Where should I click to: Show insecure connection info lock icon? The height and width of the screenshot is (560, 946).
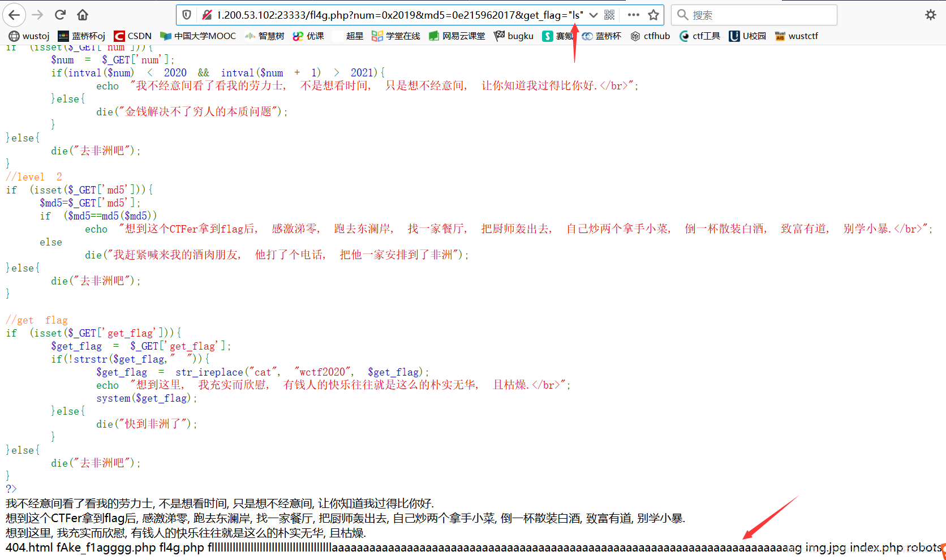coord(207,15)
